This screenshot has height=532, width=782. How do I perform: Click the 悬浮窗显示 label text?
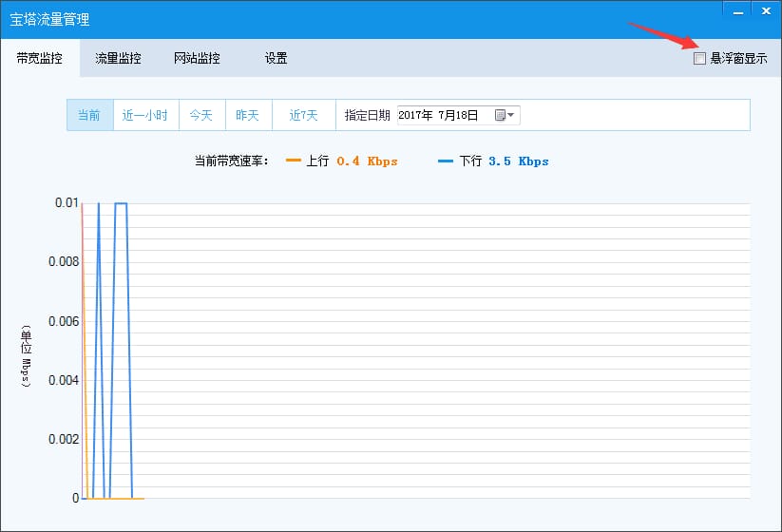click(x=738, y=58)
